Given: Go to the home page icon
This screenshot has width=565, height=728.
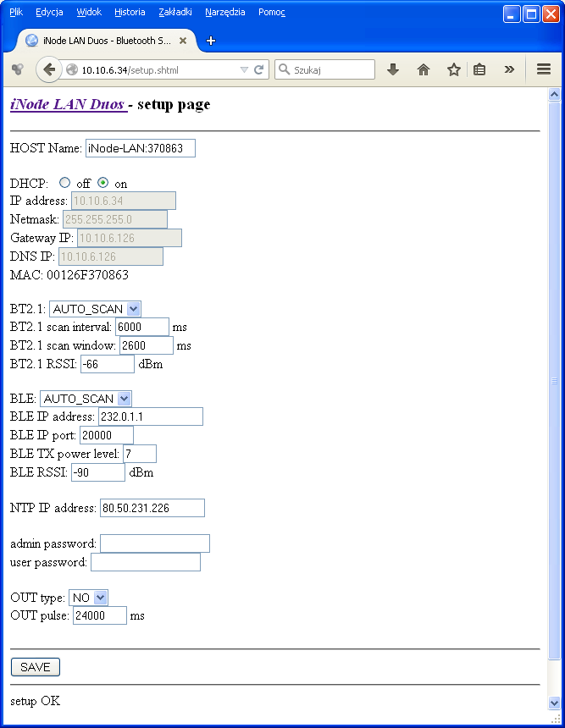Looking at the screenshot, I should (x=424, y=69).
